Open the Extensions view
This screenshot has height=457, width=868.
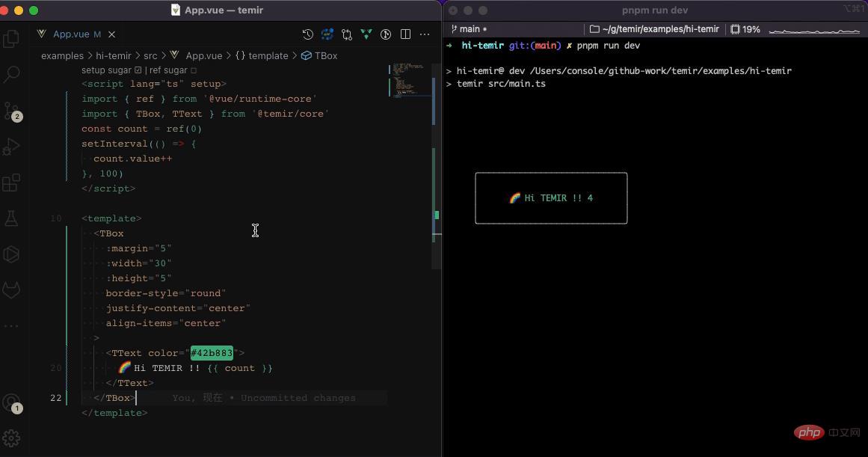point(11,183)
